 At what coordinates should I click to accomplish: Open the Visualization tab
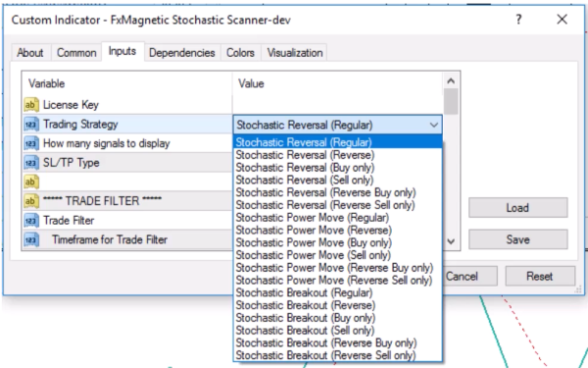(295, 53)
